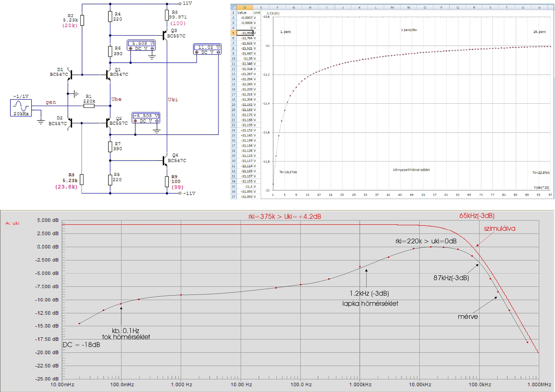The image size is (555, 392).
Task: Click the R1 220k resistor symbol
Action: [x=89, y=106]
